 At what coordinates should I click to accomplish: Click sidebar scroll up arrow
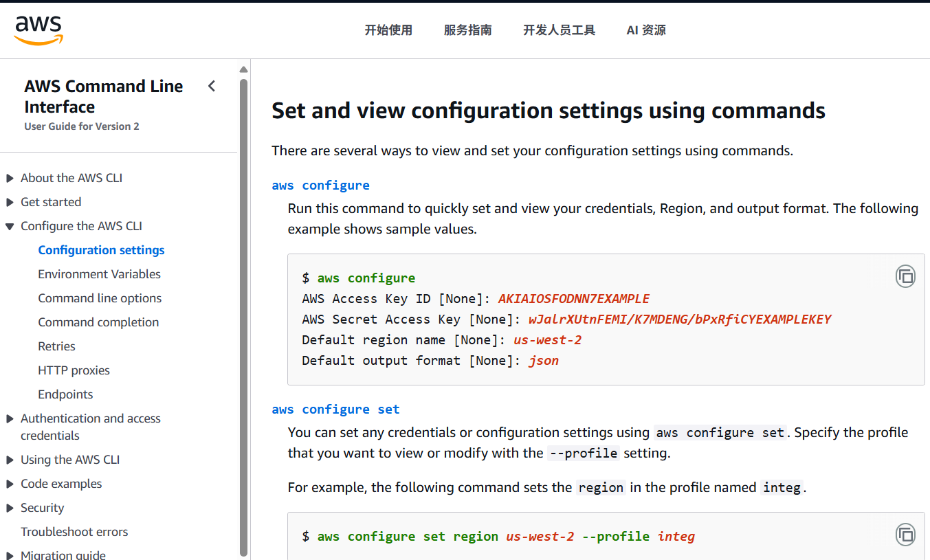(x=243, y=69)
